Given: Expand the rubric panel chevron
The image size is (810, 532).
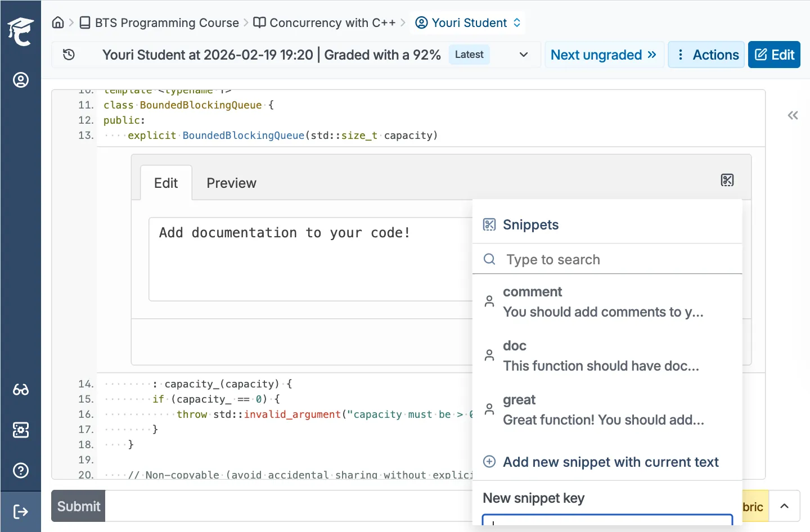Looking at the screenshot, I should 785,506.
